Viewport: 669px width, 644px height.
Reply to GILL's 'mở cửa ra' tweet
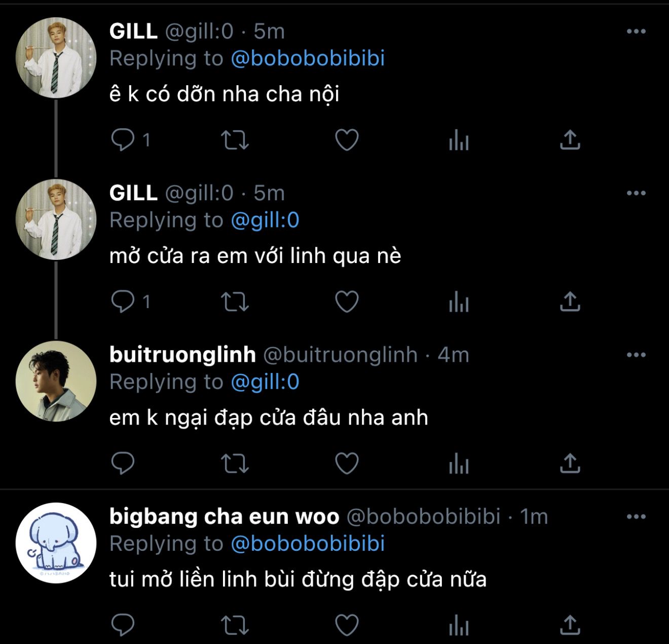coord(123,302)
